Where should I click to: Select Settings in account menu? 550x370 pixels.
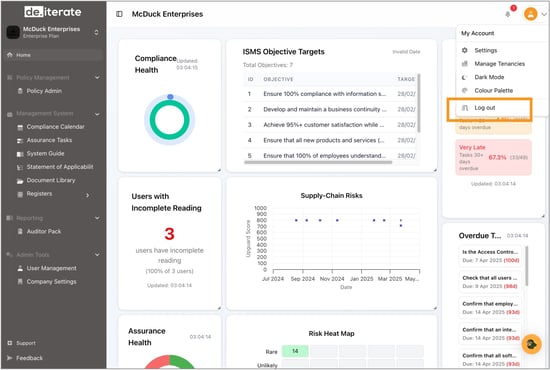(485, 51)
